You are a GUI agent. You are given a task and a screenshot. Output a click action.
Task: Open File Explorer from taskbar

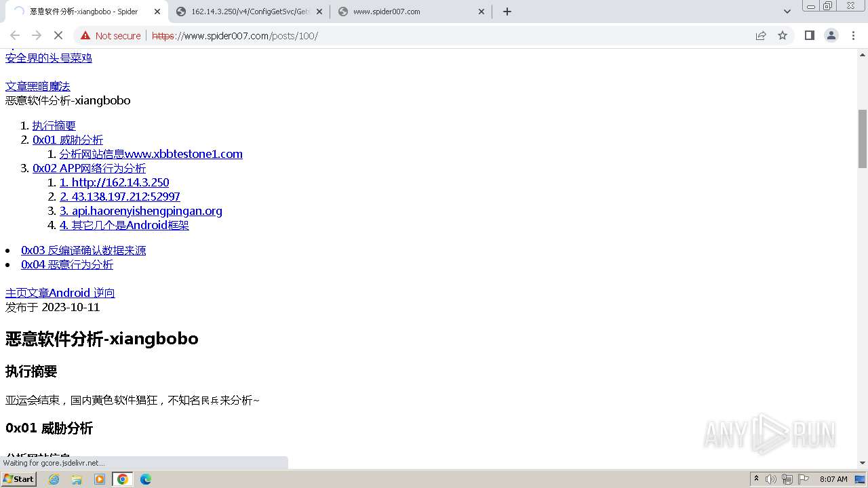[x=77, y=479]
